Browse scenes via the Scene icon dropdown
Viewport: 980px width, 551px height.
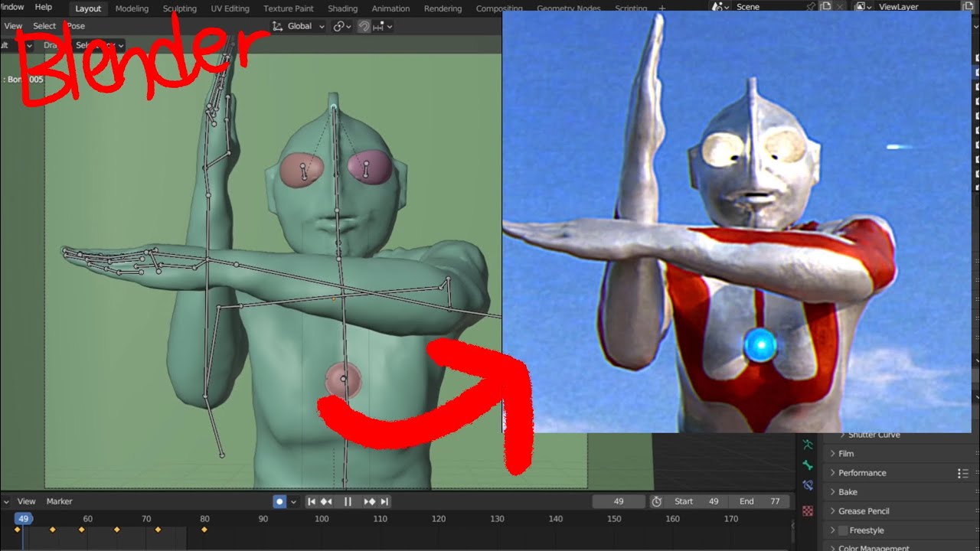tap(721, 7)
